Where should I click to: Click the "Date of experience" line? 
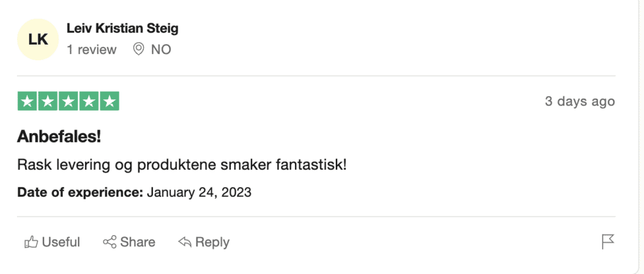click(x=135, y=192)
